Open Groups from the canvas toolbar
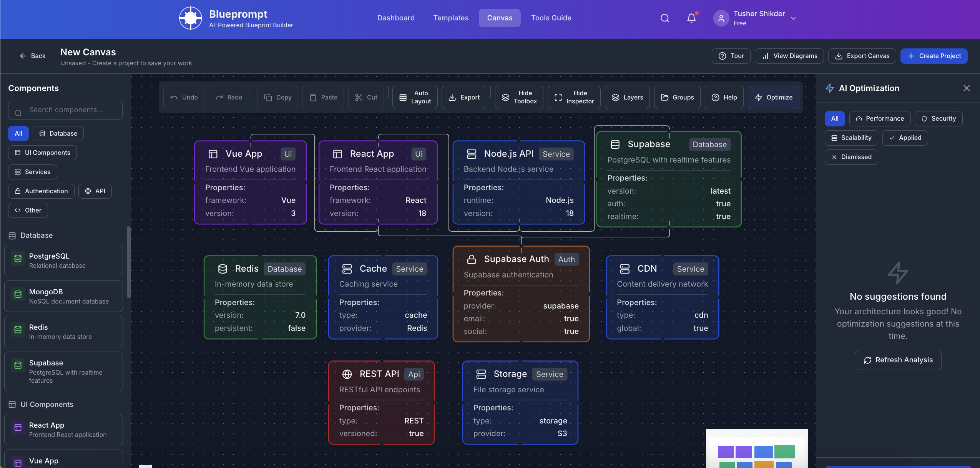Viewport: 980px width, 468px height. [x=677, y=97]
